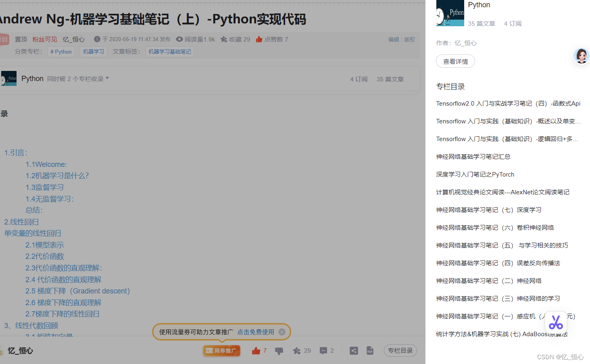Click the share icon in bottom toolbar
590x364 pixels.
(x=354, y=351)
